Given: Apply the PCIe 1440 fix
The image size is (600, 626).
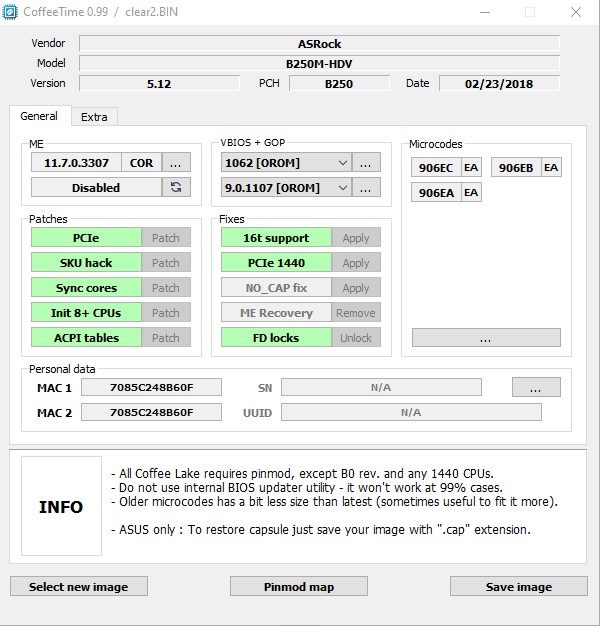Looking at the screenshot, I should [356, 263].
